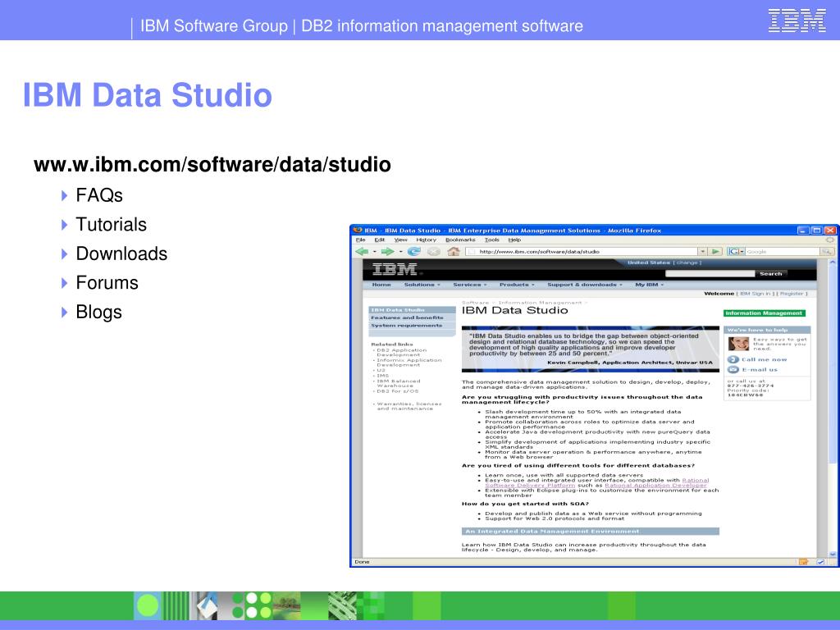
Task: Open the search engine chooser dropdown arrow
Action: pos(742,251)
